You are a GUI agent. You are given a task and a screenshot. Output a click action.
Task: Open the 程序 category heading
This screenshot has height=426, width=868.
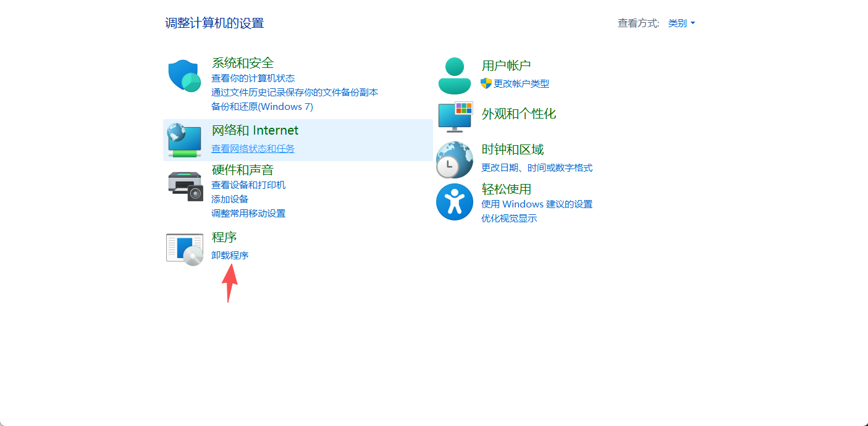point(224,238)
